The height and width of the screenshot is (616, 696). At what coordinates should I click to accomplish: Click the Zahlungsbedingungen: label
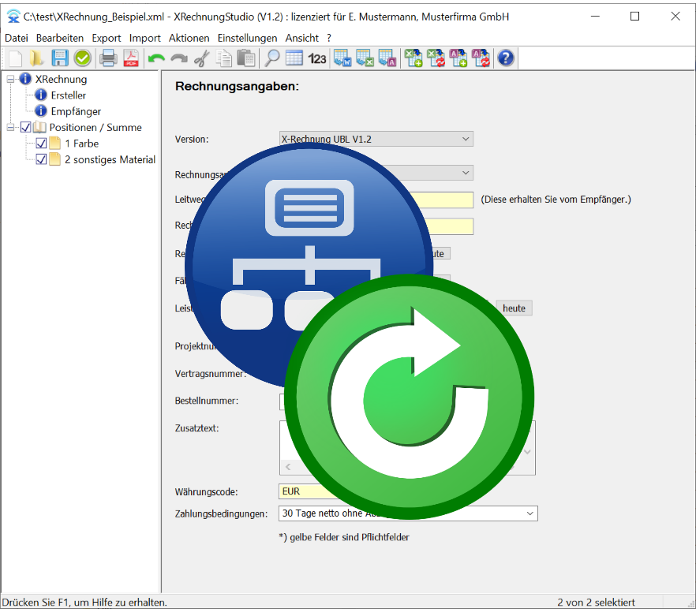point(221,514)
